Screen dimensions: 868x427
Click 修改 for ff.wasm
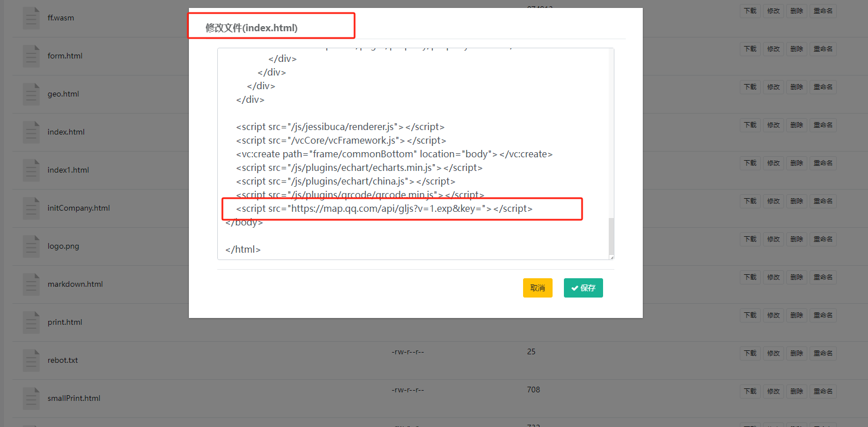773,11
